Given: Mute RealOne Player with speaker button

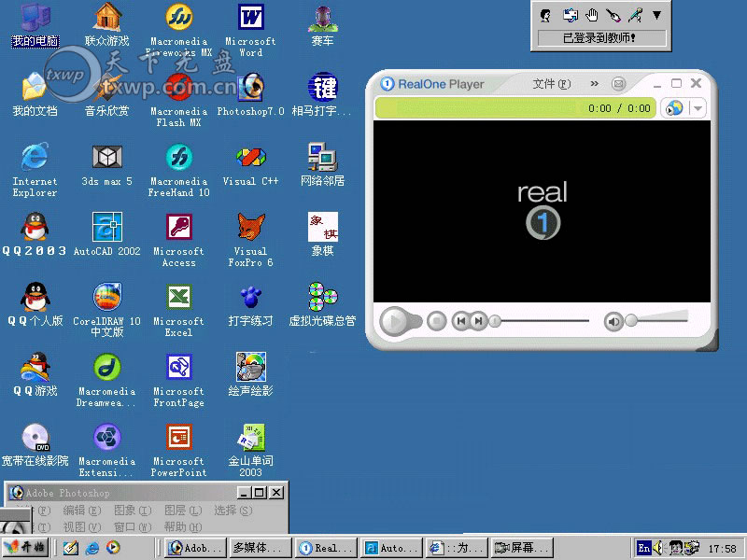Looking at the screenshot, I should [x=613, y=322].
